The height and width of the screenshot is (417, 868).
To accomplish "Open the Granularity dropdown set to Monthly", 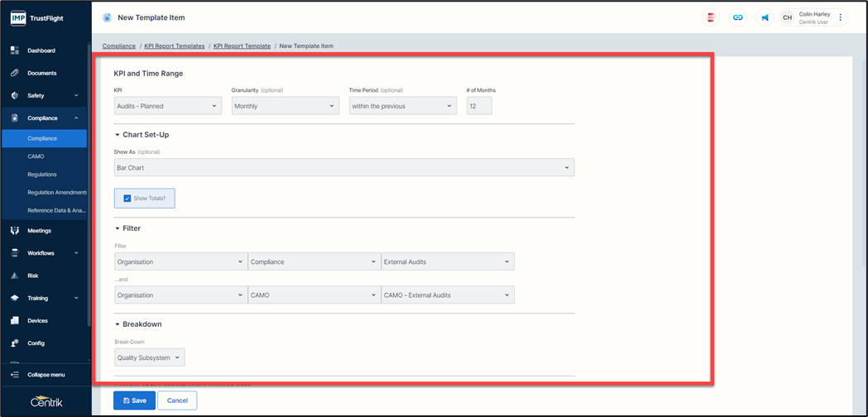I will tap(285, 106).
